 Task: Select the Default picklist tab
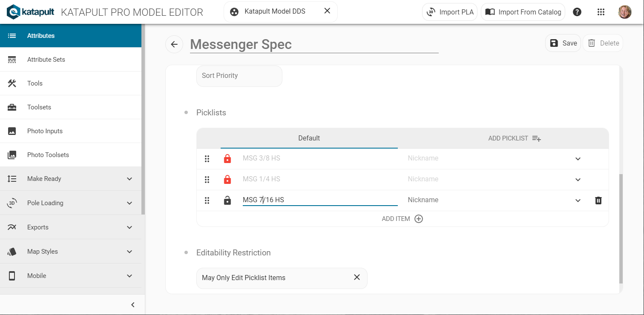tap(309, 138)
